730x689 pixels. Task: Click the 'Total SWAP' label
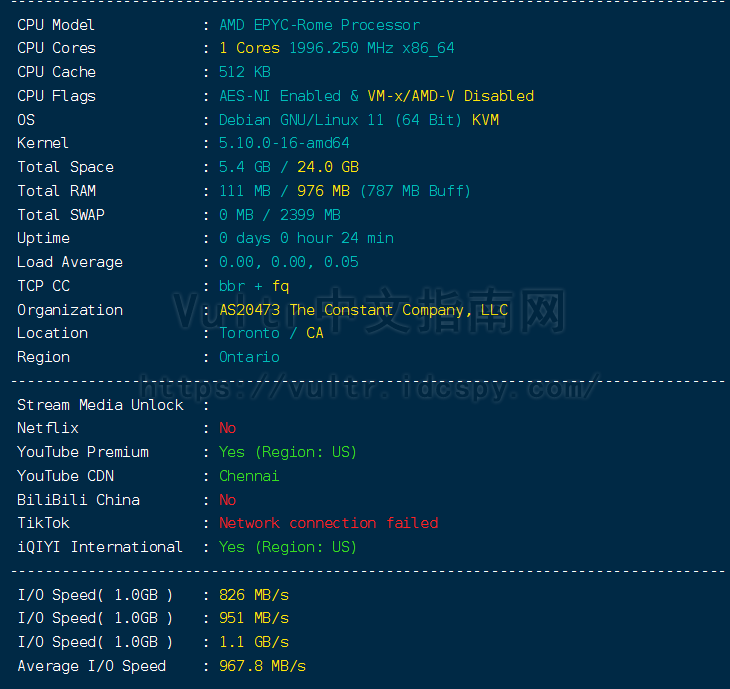(61, 215)
